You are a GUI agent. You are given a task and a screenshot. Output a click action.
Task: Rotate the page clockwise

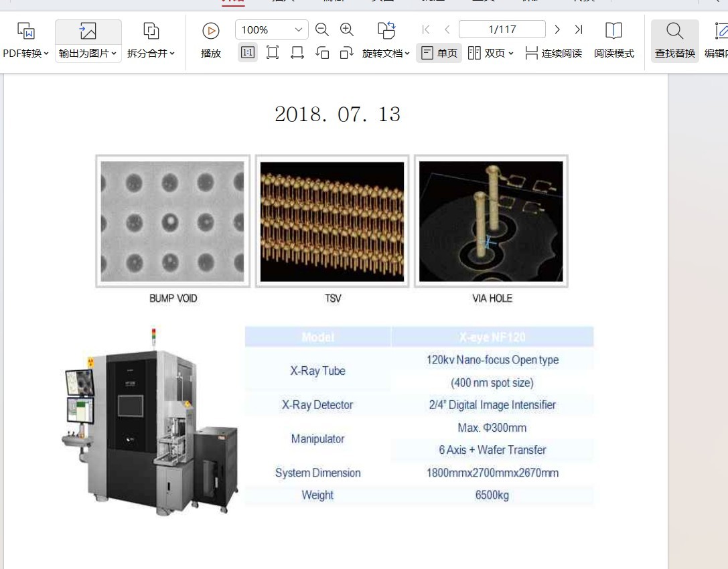point(347,53)
